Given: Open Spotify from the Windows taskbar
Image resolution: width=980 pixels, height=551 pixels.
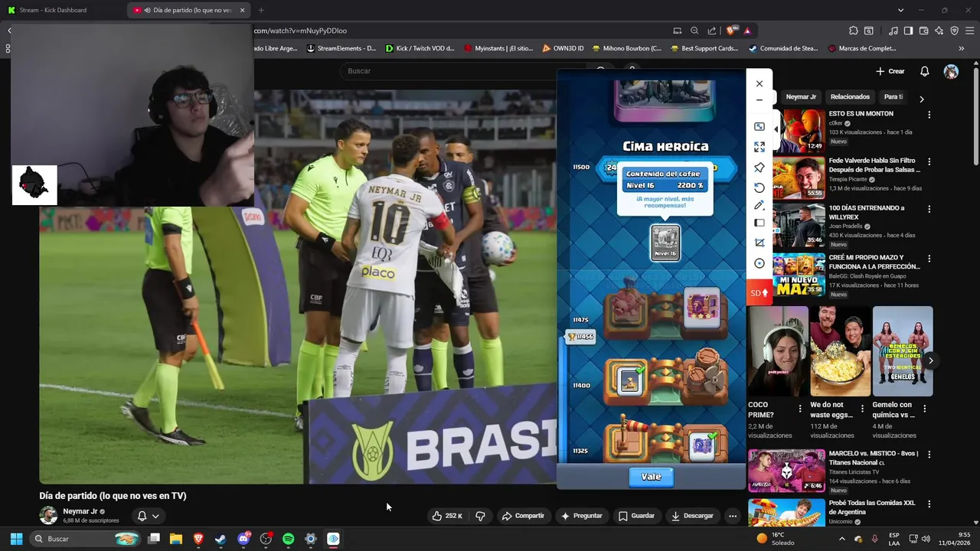Looking at the screenshot, I should 288,539.
